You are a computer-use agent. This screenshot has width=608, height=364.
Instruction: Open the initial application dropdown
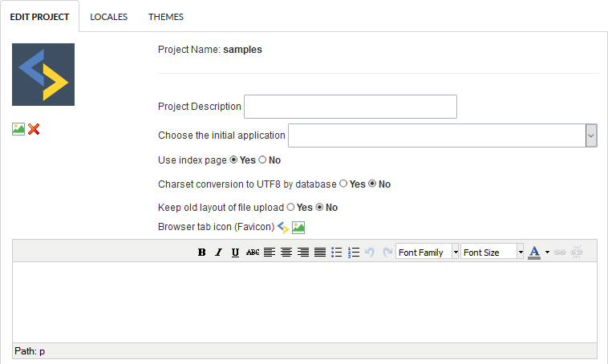(591, 136)
